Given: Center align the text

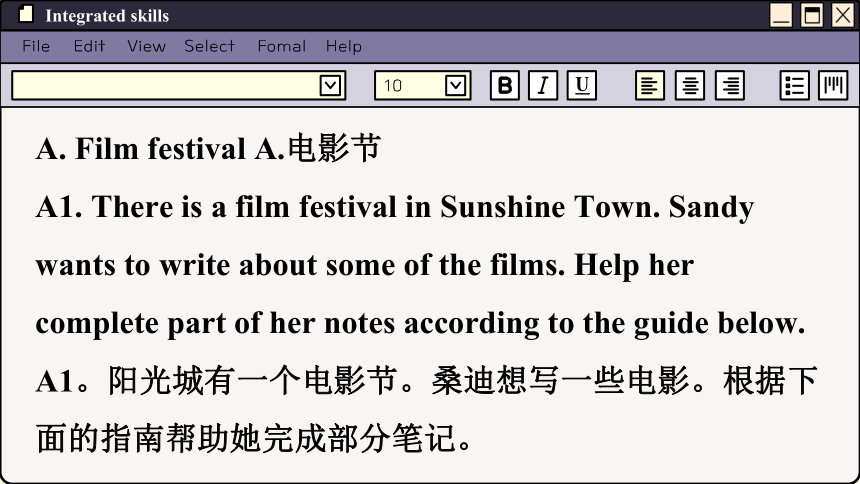Looking at the screenshot, I should pyautogui.click(x=690, y=86).
